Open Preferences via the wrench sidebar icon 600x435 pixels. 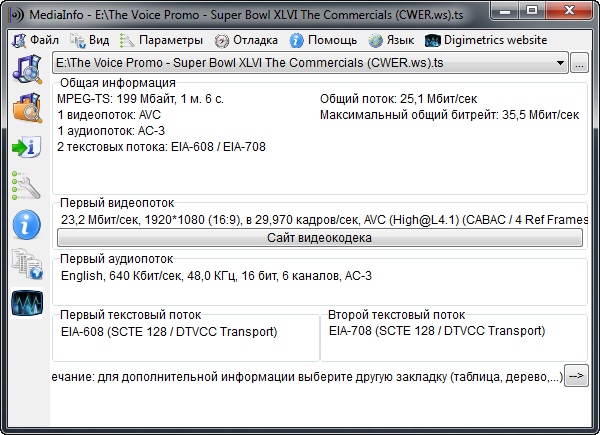(x=25, y=185)
